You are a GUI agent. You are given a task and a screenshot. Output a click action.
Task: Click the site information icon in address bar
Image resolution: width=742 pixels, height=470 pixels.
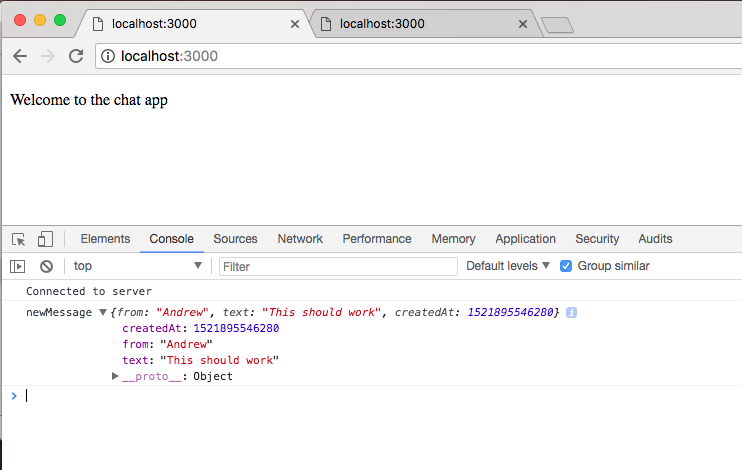(109, 56)
